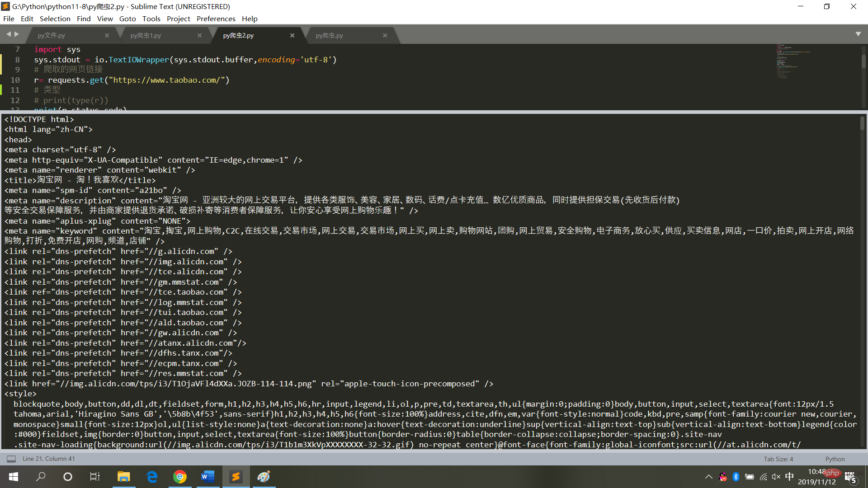Close the py文件.py tab
Screen dimensions: 868x488
click(107, 35)
